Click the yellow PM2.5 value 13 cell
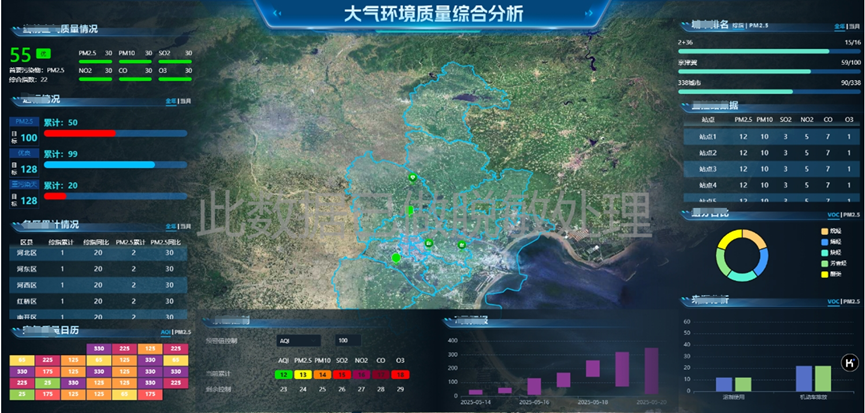 303,374
